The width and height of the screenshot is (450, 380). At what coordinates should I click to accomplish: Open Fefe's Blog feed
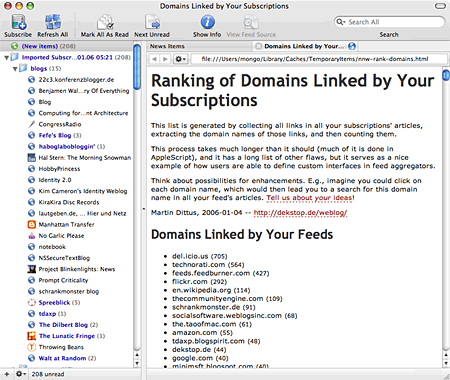pyautogui.click(x=55, y=135)
